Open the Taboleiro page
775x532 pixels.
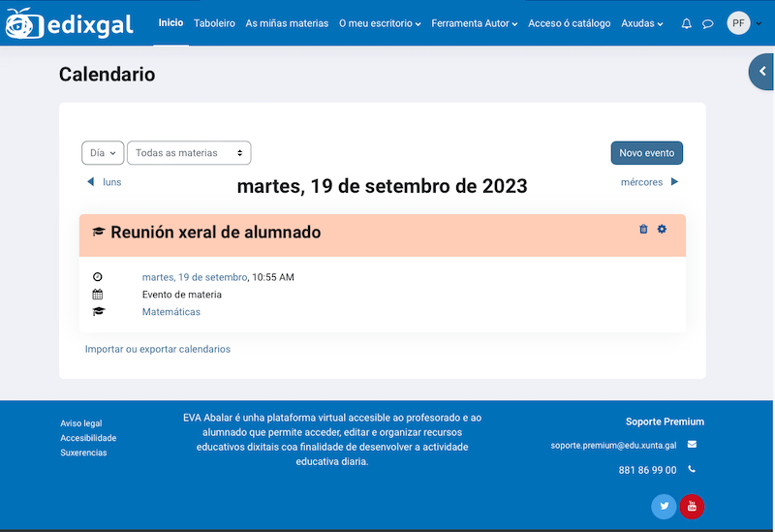coord(214,23)
